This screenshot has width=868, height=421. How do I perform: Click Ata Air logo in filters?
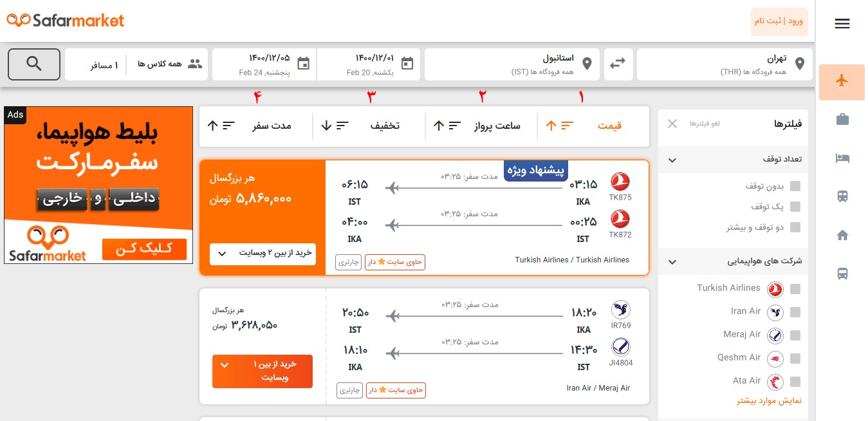pyautogui.click(x=775, y=382)
